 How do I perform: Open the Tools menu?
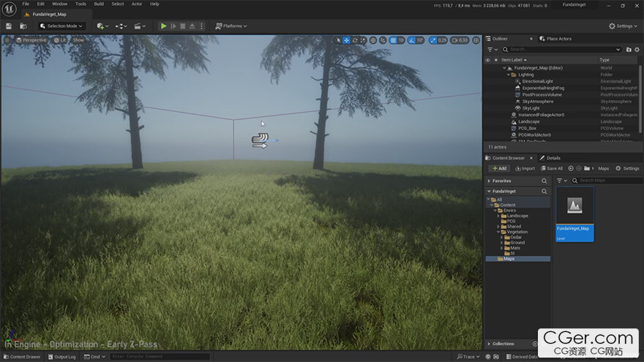pyautogui.click(x=80, y=4)
